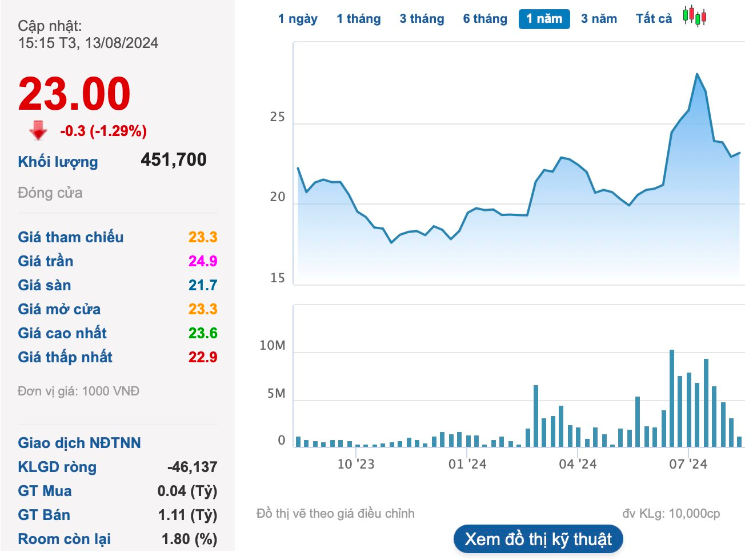Click the Đơn vị giá: 1000 VNĐ note
The width and height of the screenshot is (753, 560).
78,391
